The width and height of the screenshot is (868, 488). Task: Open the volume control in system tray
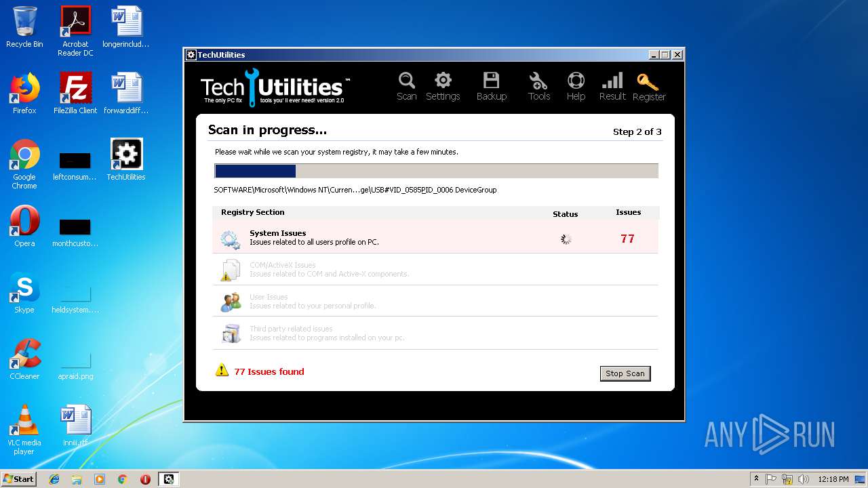coord(804,479)
